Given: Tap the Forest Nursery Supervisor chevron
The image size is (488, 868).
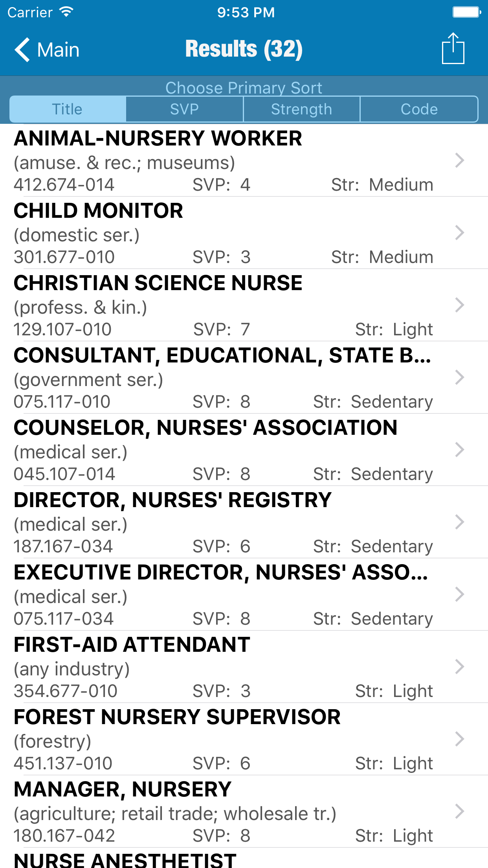Looking at the screenshot, I should 459,739.
